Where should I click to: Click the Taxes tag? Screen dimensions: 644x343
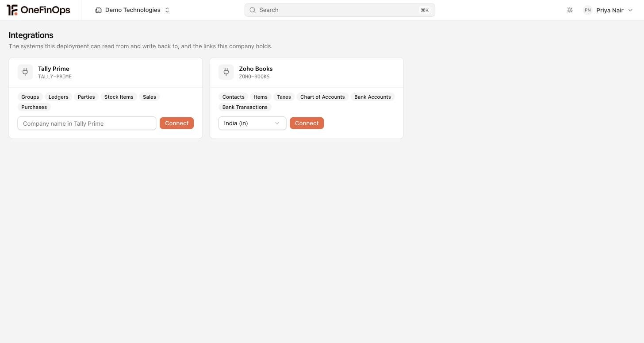[x=284, y=97]
